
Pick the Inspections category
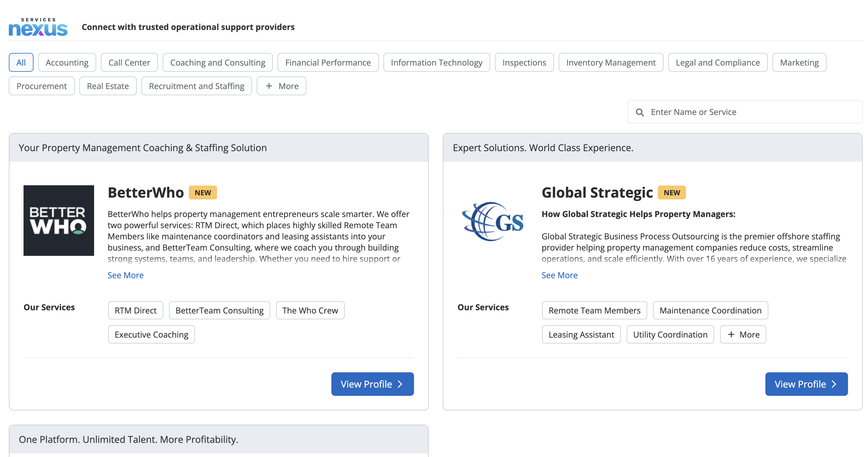tap(524, 62)
